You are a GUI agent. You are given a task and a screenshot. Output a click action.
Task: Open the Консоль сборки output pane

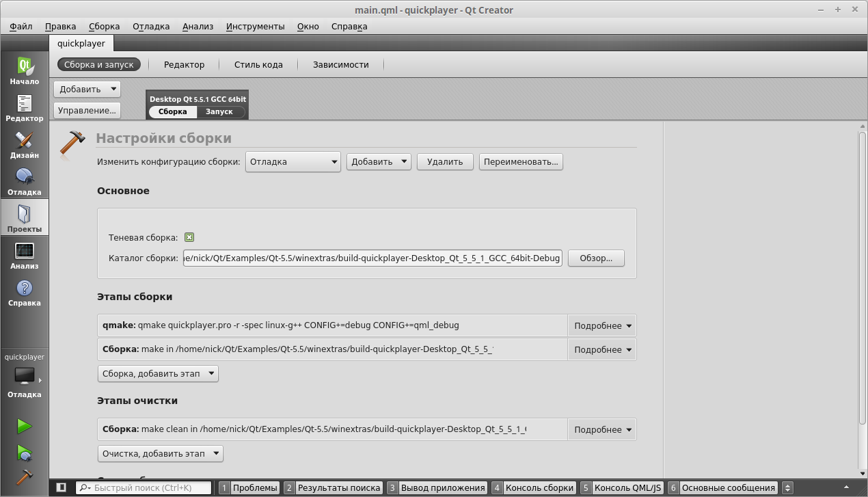pos(533,487)
